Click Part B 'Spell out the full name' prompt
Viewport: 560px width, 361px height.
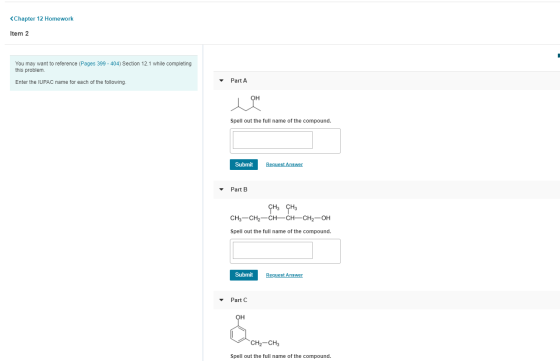[x=281, y=231]
